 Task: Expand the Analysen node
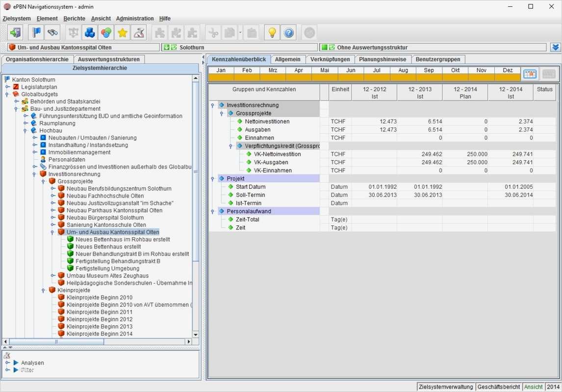point(8,363)
